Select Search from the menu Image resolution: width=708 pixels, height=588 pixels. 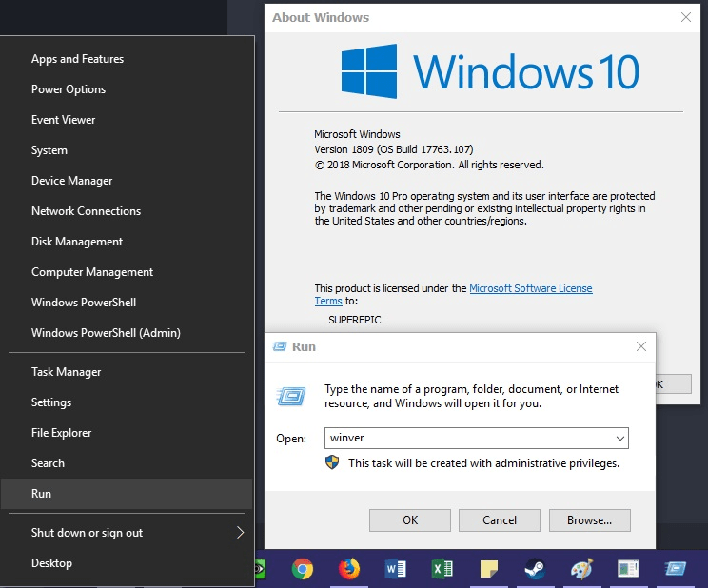click(127, 463)
